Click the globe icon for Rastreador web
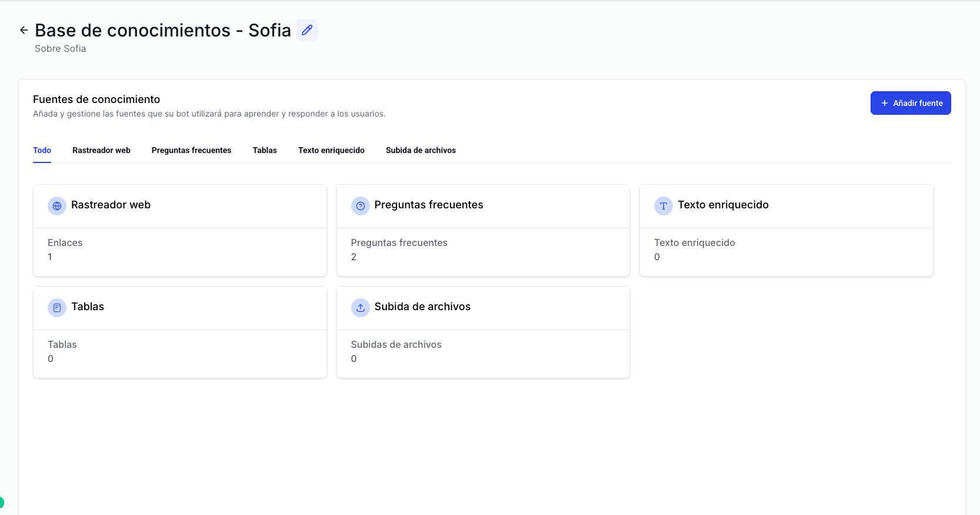This screenshot has height=515, width=980. pyautogui.click(x=57, y=206)
